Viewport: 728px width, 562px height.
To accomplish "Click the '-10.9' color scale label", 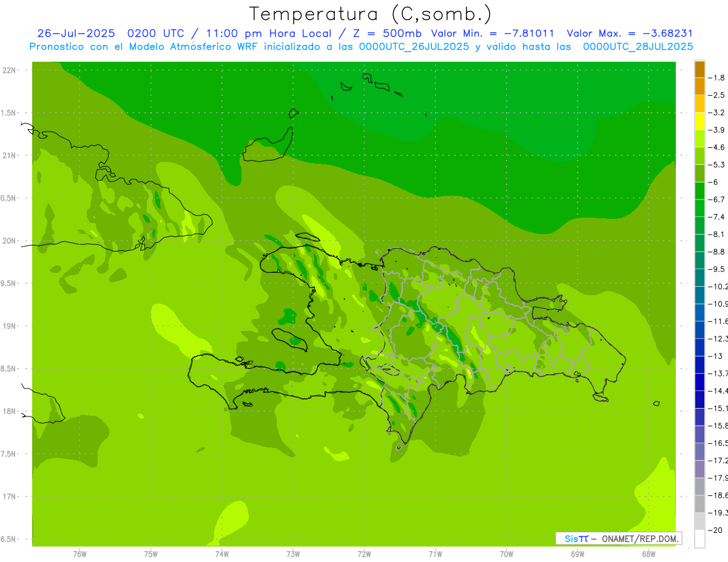I will click(718, 304).
